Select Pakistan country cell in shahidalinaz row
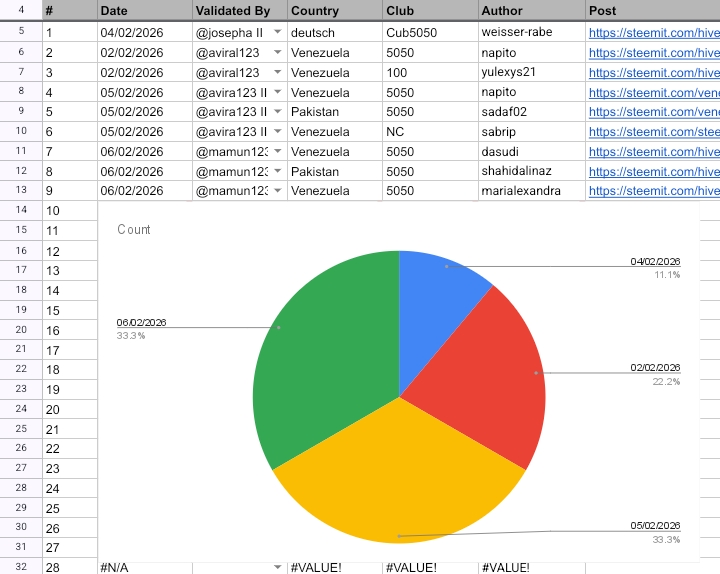 point(335,171)
